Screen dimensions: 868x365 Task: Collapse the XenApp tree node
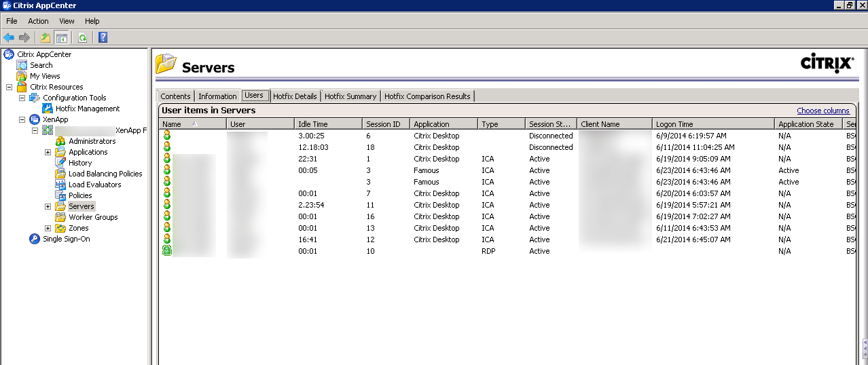[22, 119]
